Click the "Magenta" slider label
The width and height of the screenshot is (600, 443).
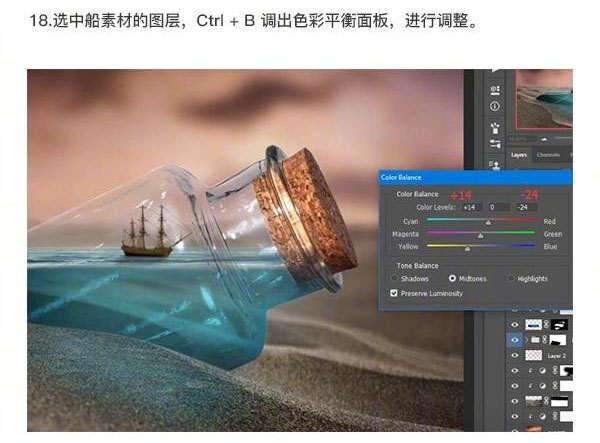(x=405, y=234)
